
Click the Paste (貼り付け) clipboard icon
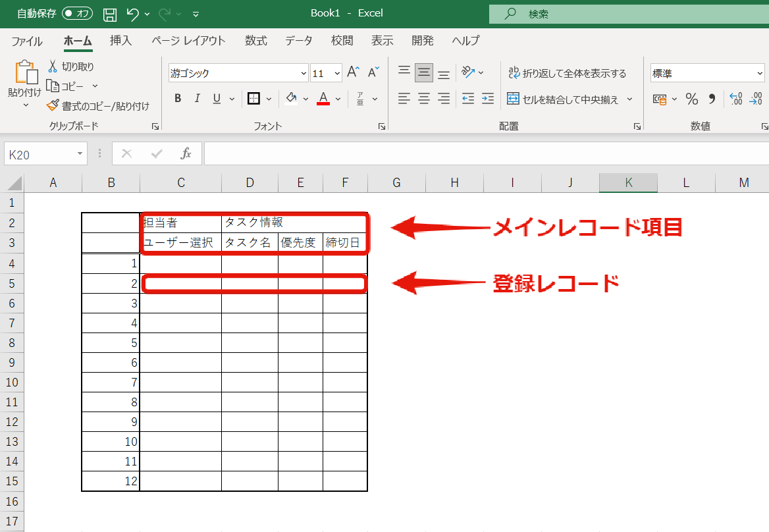(26, 72)
